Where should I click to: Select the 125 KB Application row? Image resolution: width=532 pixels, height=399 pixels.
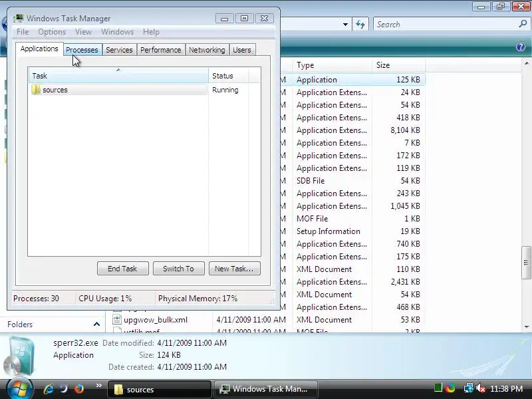point(353,80)
